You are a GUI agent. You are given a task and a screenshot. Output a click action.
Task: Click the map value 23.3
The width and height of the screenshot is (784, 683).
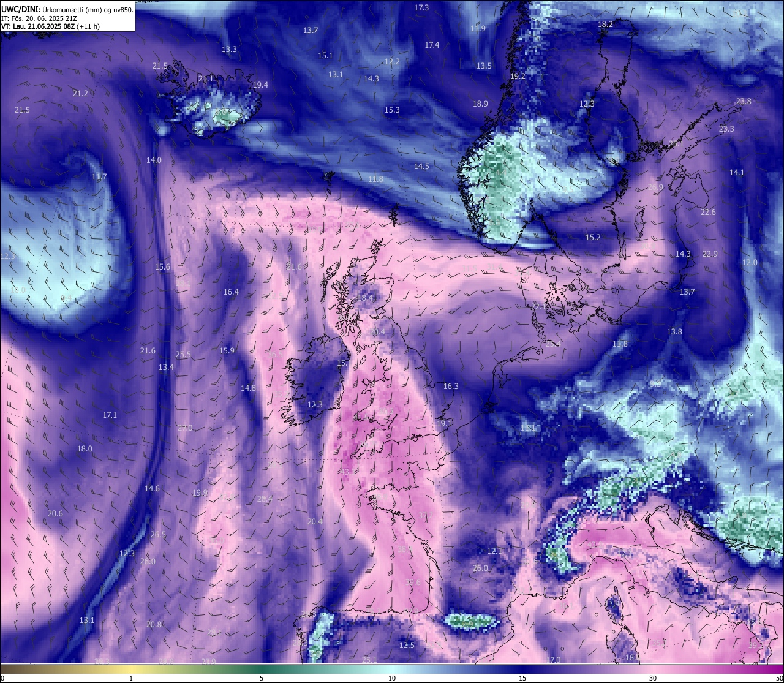point(726,129)
